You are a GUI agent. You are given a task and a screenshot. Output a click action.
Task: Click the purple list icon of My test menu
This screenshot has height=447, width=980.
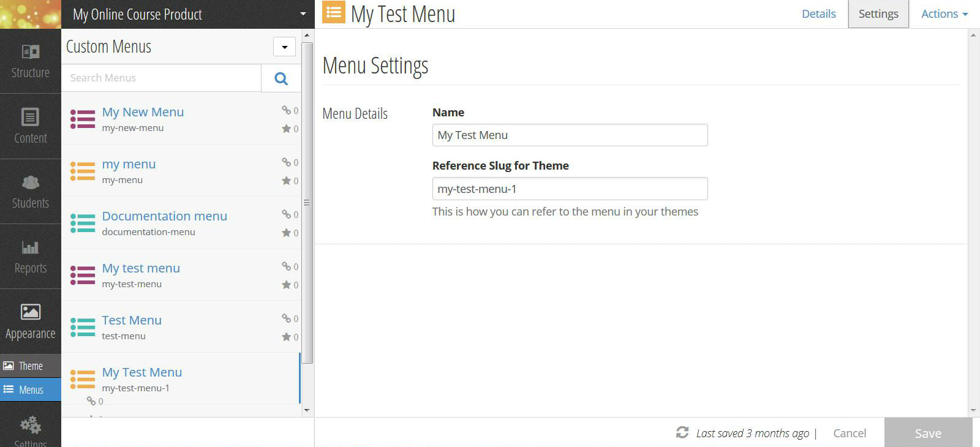tap(83, 275)
